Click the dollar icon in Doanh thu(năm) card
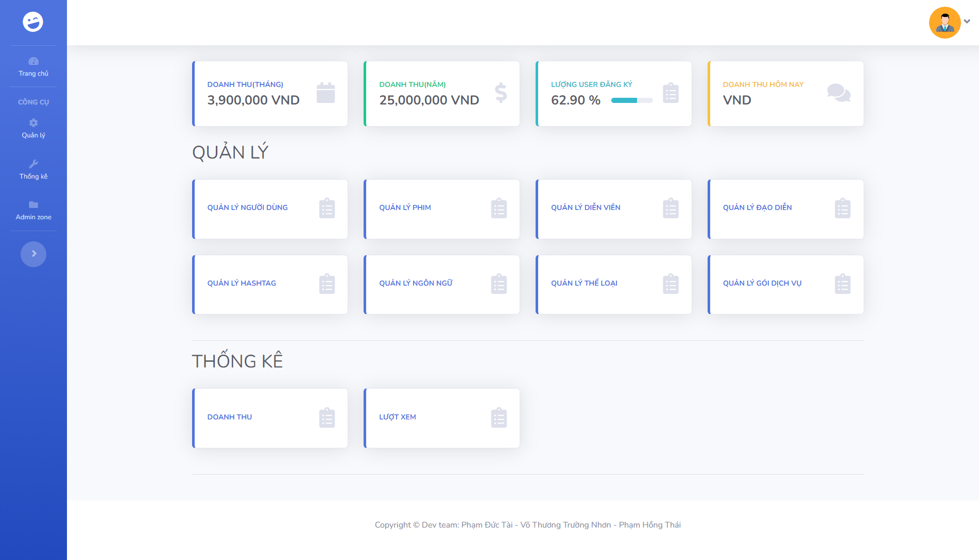979x560 pixels. [x=501, y=93]
